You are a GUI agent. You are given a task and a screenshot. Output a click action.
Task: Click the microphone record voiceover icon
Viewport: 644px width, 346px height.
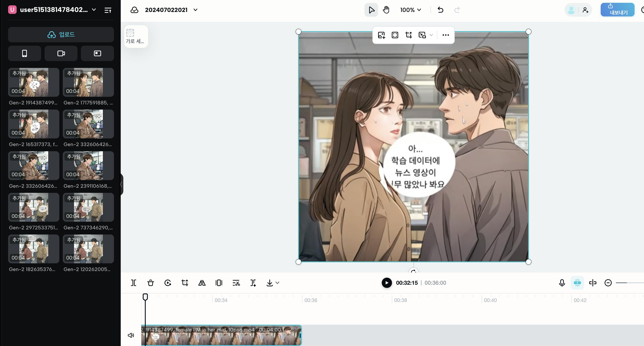point(562,283)
